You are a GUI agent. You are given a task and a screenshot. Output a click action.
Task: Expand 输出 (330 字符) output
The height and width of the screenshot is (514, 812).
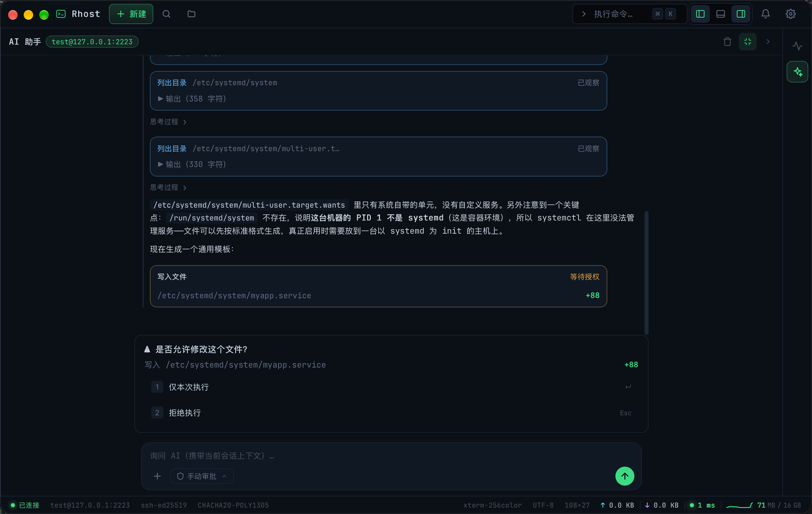click(192, 164)
